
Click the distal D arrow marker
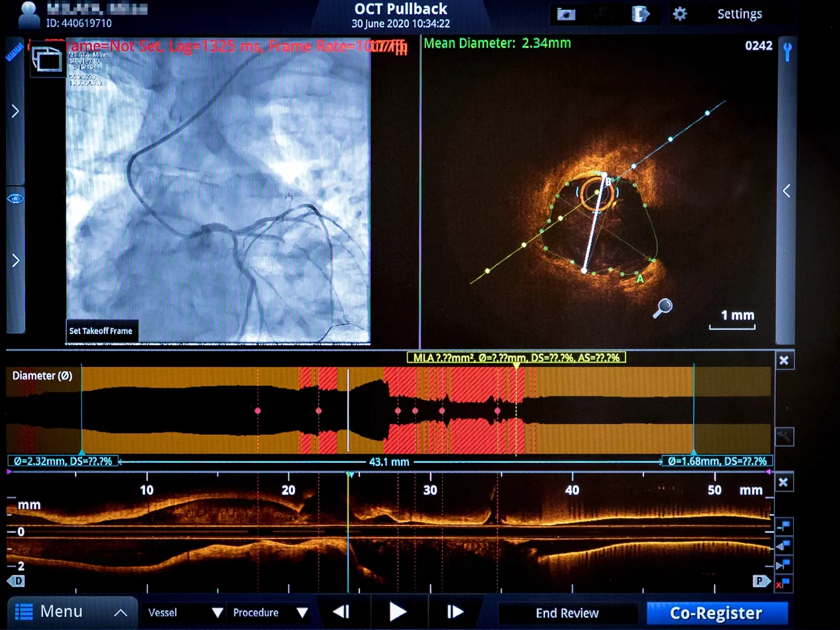coord(15,581)
